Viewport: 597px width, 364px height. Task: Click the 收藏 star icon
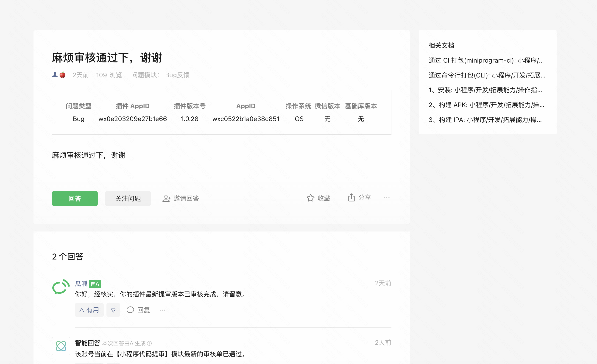tap(310, 198)
